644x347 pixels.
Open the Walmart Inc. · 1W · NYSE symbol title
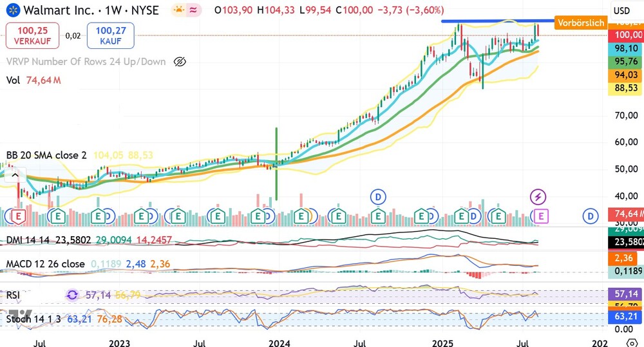coord(91,10)
